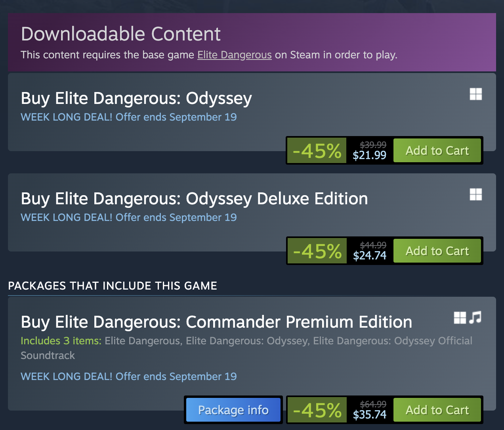Click the -45% badge for Deluxe Edition
Viewport: 504px width, 430px height.
(317, 251)
